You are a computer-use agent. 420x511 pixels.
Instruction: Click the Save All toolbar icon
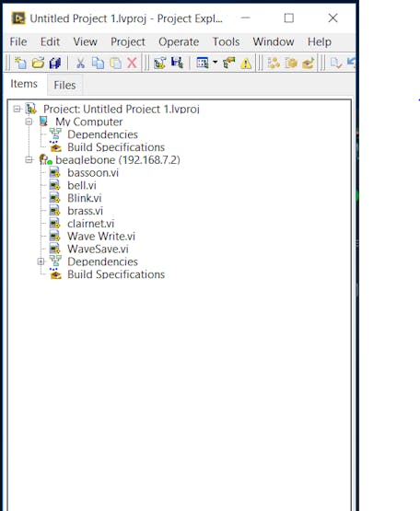pyautogui.click(x=54, y=63)
